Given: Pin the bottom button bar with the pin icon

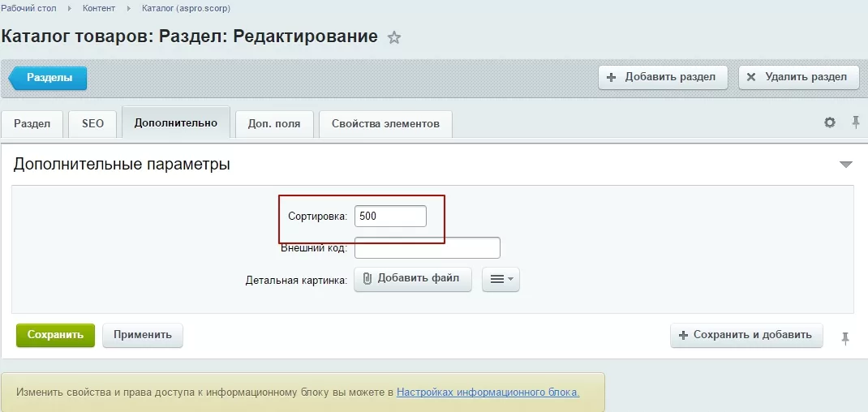Looking at the screenshot, I should 845,338.
